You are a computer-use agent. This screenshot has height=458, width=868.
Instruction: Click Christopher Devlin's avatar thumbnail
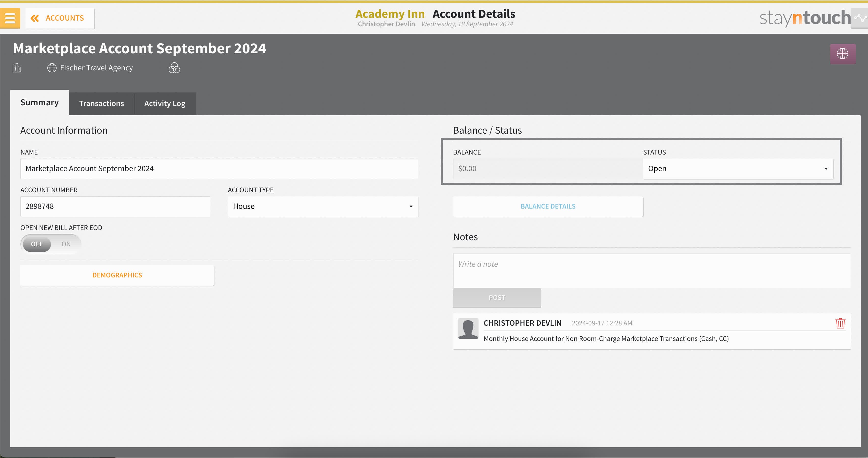pyautogui.click(x=468, y=328)
